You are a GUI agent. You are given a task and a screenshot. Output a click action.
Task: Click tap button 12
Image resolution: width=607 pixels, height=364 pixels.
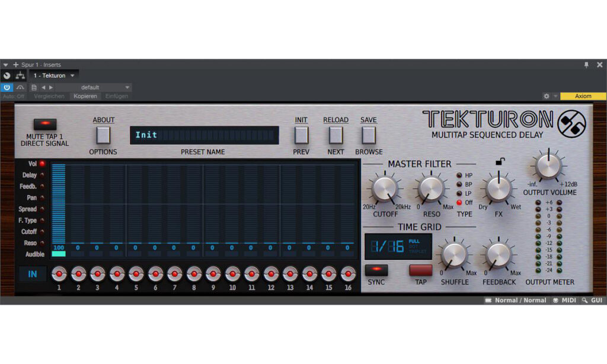[x=271, y=274]
